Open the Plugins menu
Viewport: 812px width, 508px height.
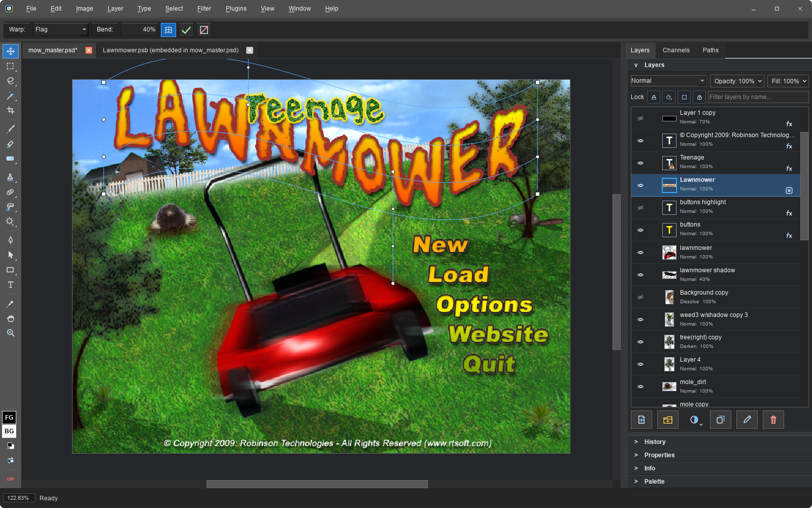[x=236, y=9]
